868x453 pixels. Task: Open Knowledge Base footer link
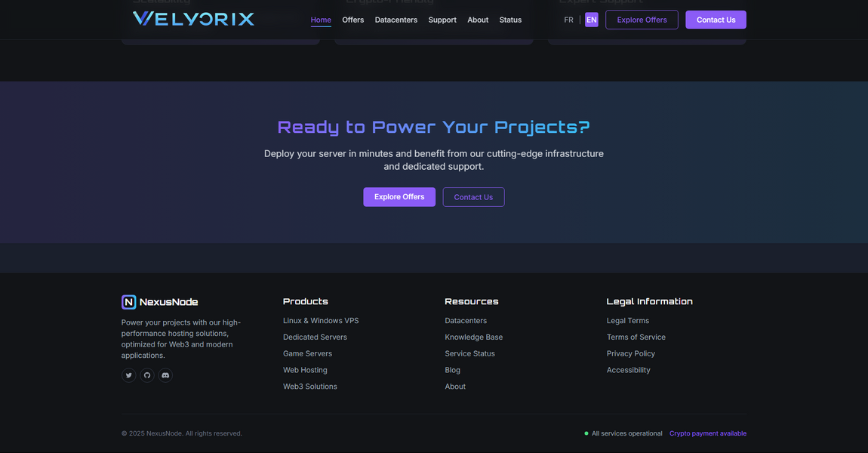click(x=474, y=337)
